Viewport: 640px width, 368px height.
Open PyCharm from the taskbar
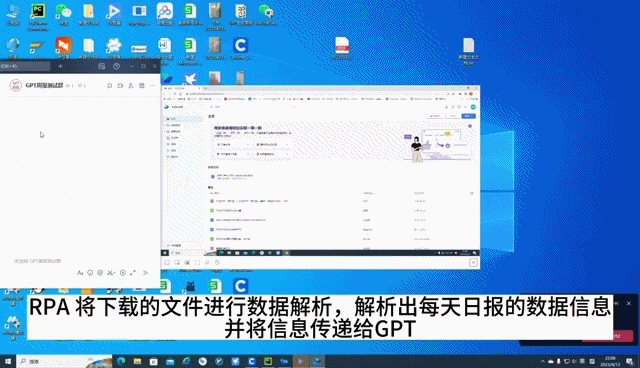tap(268, 361)
